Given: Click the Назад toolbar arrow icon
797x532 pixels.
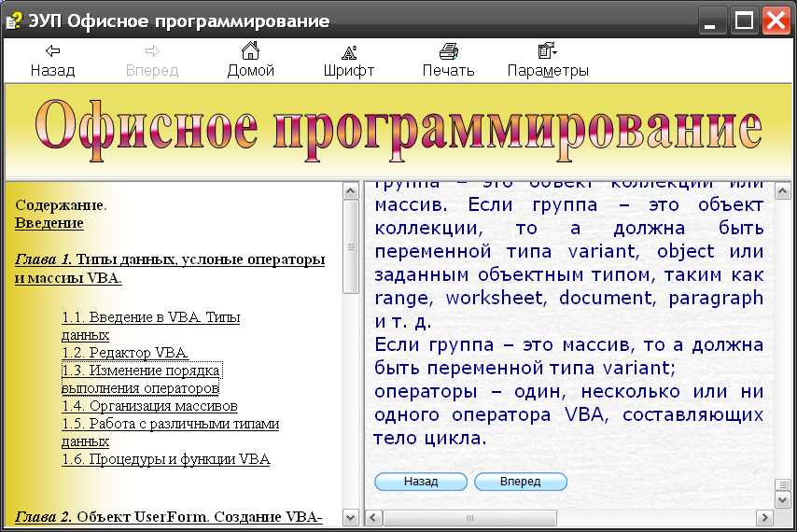Looking at the screenshot, I should (52, 50).
